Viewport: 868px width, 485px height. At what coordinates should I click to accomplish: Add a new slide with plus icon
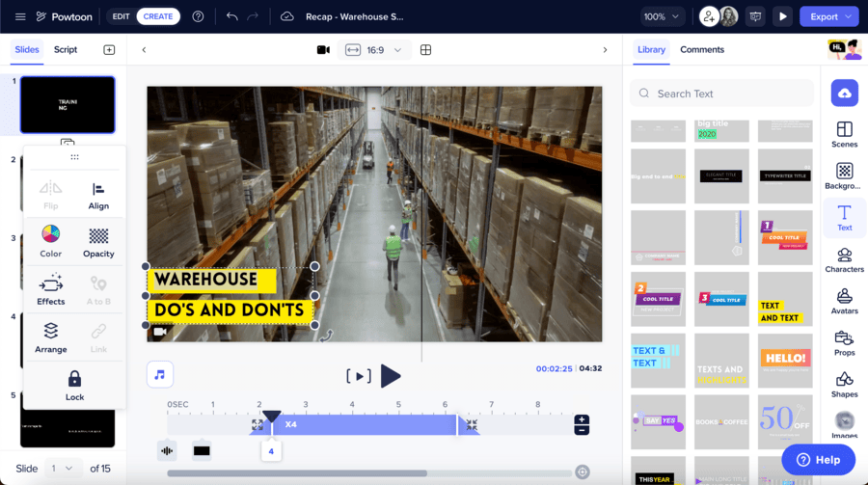coord(109,50)
